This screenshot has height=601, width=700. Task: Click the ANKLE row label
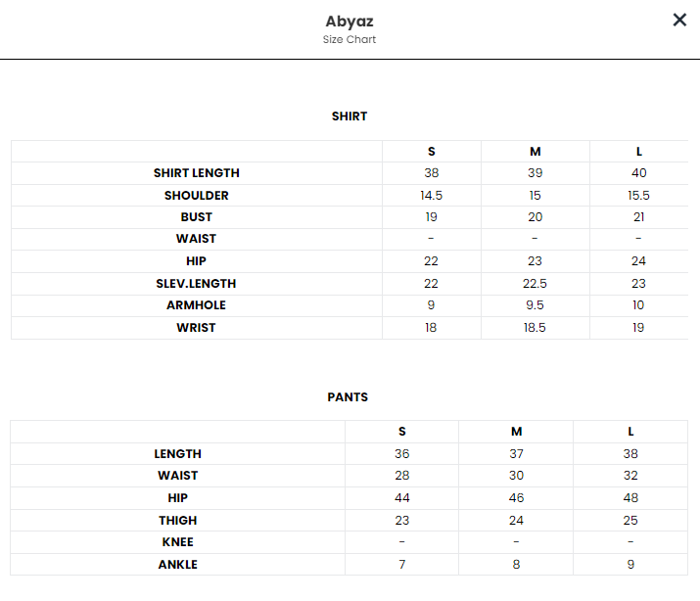pos(177,565)
